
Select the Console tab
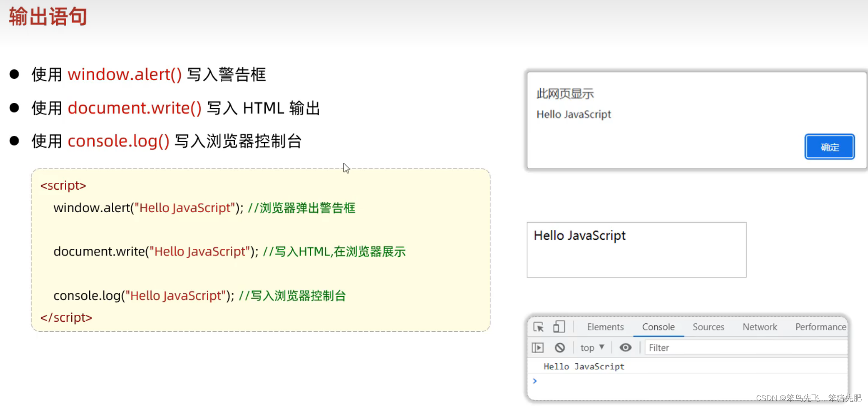coord(658,327)
